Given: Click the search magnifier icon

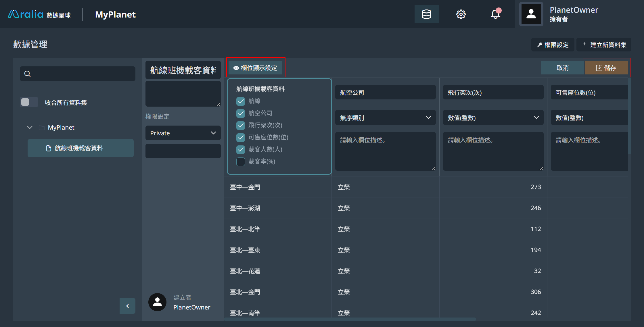Looking at the screenshot, I should (x=27, y=74).
